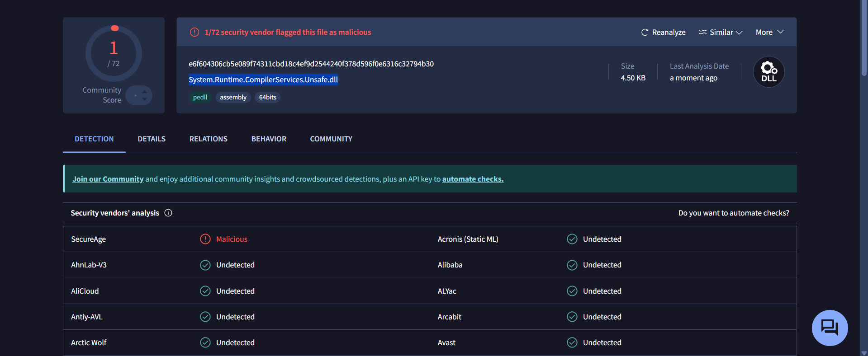This screenshot has width=868, height=356.
Task: Click the Reanalyze refresh icon
Action: [645, 32]
